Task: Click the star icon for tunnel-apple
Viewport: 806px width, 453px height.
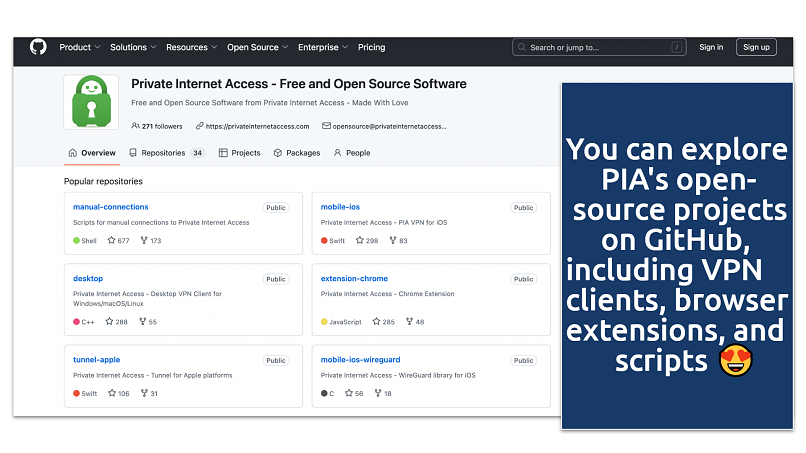Action: click(112, 393)
